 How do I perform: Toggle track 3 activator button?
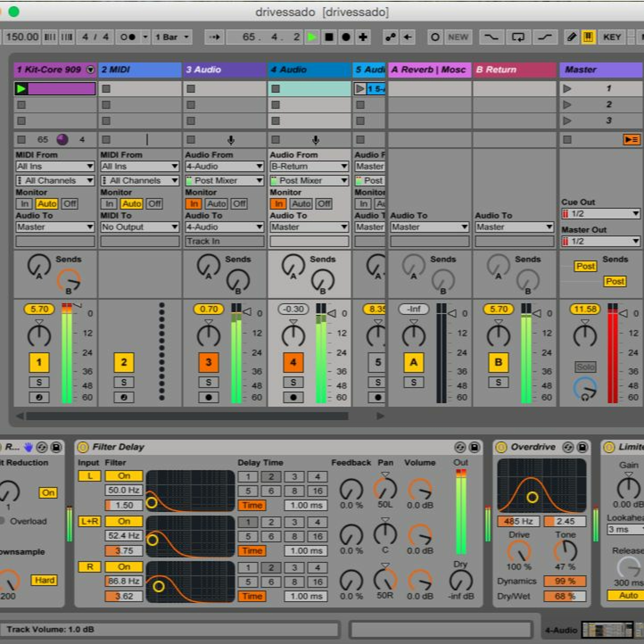click(208, 362)
